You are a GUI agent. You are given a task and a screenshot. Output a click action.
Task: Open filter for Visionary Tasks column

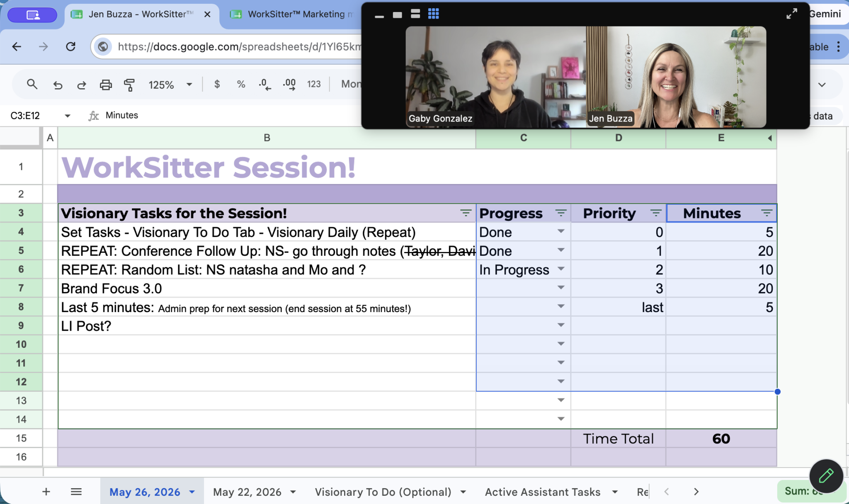[x=466, y=213]
